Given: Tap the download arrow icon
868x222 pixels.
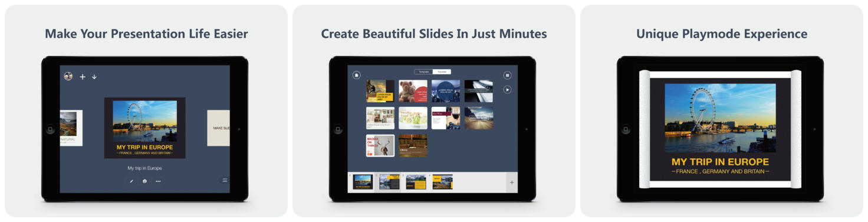Looking at the screenshot, I should point(94,77).
